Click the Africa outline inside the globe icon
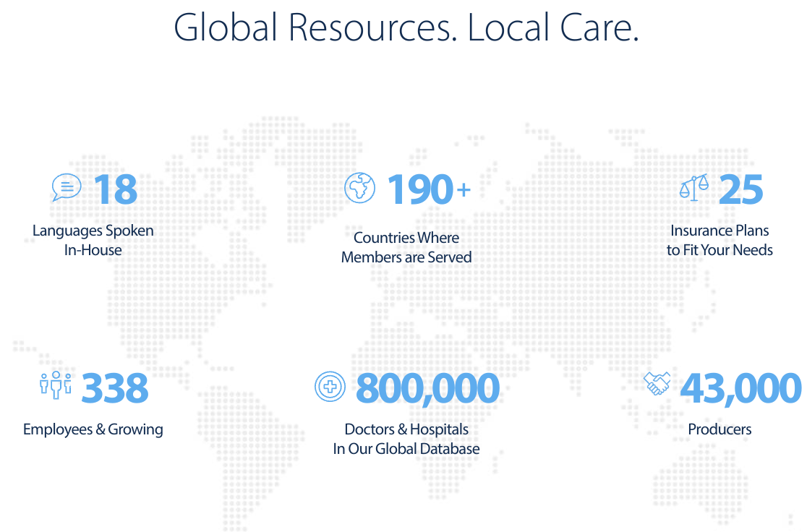Screen dimensions: 807x532 pos(359,188)
